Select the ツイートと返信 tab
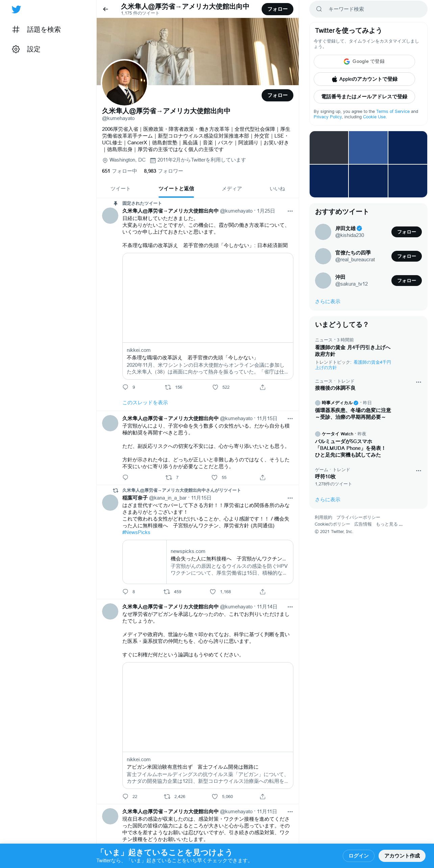The image size is (434, 868). [x=176, y=189]
